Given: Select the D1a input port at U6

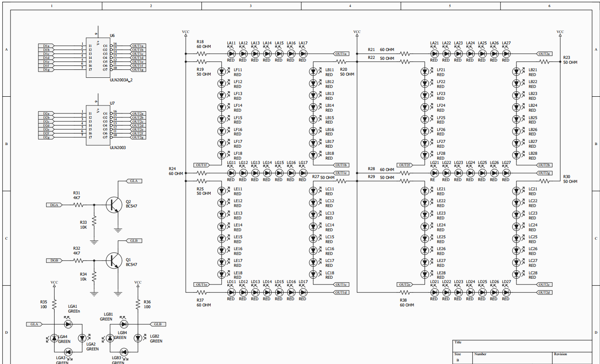Looking at the screenshot, I should coord(46,46).
